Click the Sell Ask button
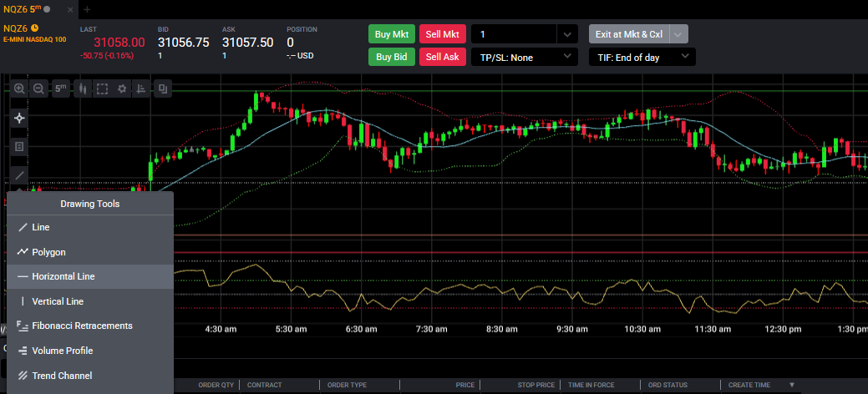The width and height of the screenshot is (868, 394). point(442,57)
